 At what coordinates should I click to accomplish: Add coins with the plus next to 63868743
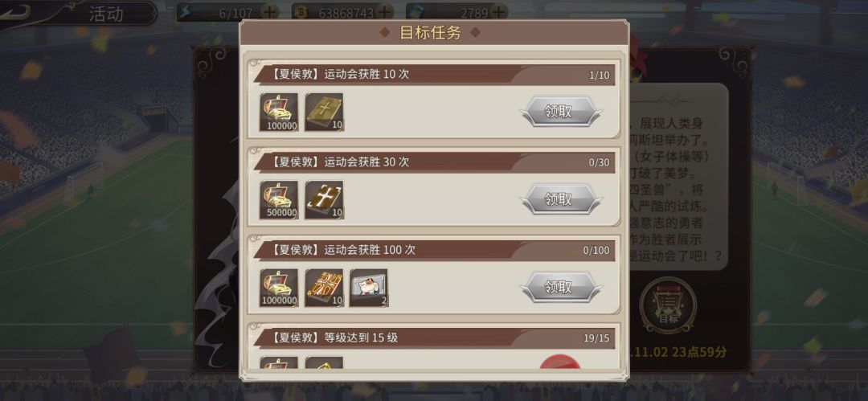point(385,11)
